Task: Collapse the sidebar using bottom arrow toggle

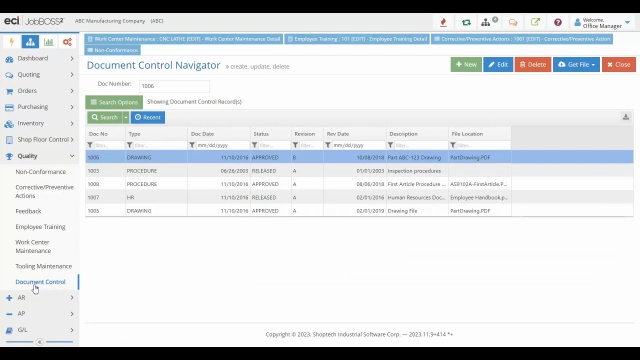Action: pyautogui.click(x=40, y=342)
